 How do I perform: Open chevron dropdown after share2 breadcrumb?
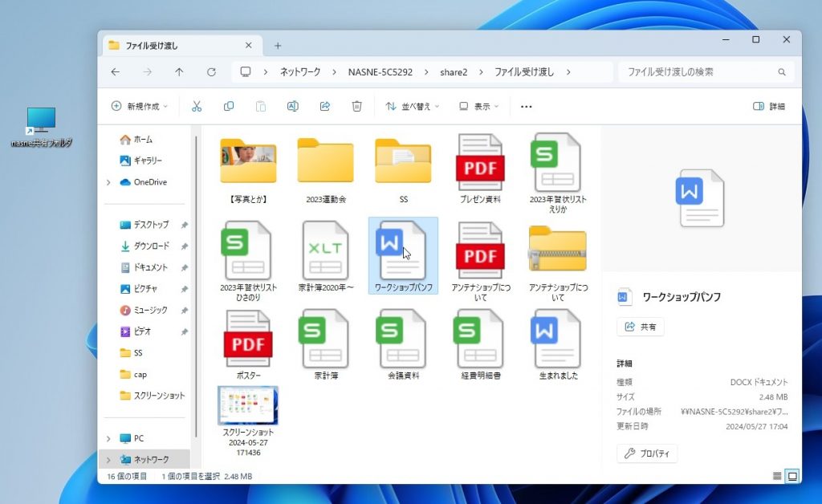click(481, 71)
